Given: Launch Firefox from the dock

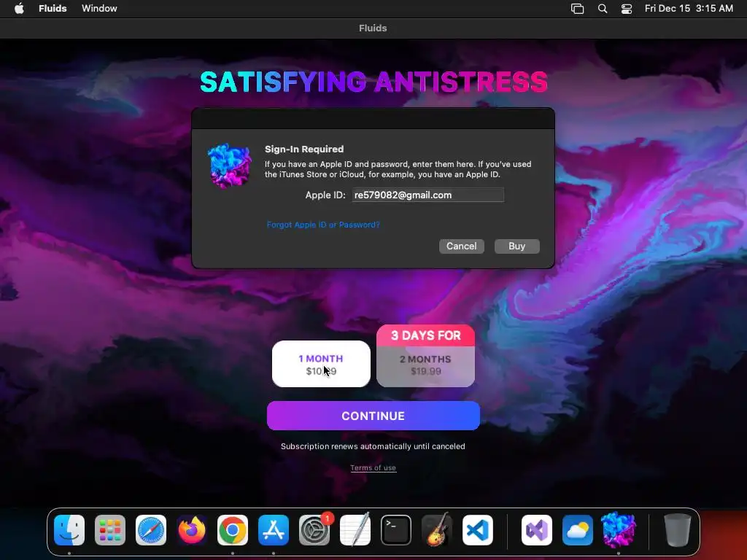Looking at the screenshot, I should 192,530.
